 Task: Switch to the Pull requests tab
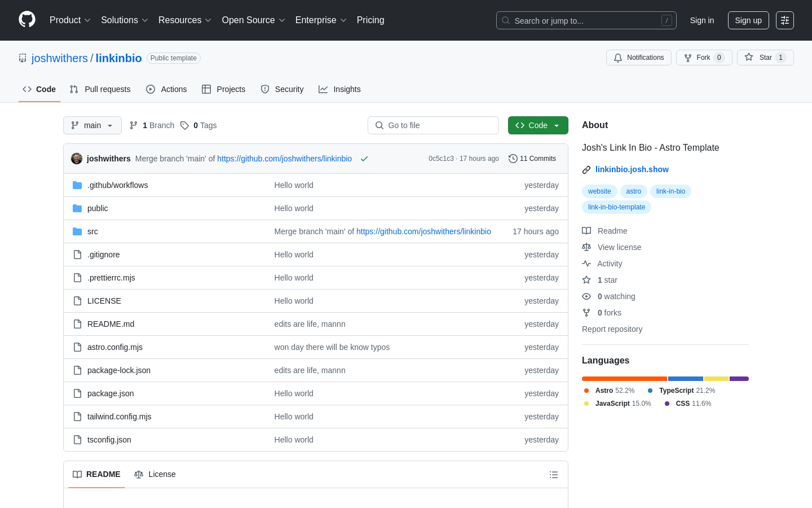point(100,89)
